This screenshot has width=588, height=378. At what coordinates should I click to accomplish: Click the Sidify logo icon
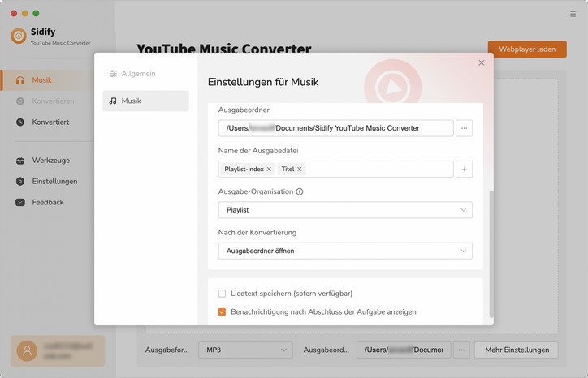(19, 36)
